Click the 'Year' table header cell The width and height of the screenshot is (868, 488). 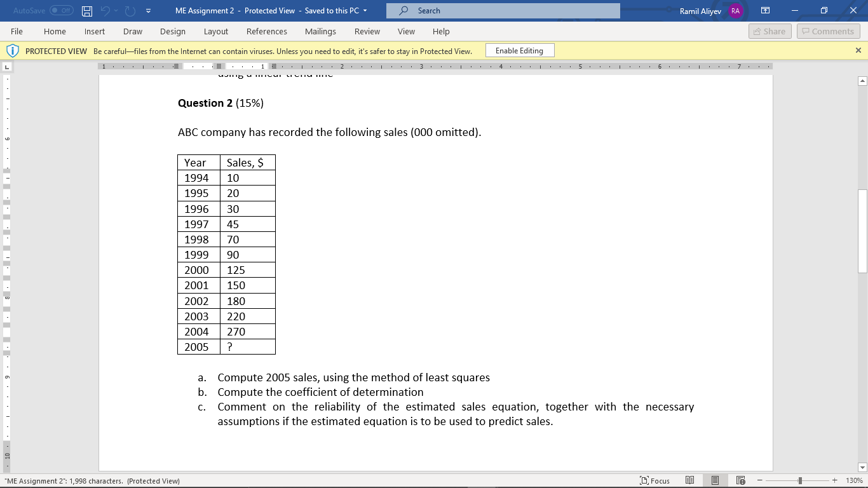199,163
